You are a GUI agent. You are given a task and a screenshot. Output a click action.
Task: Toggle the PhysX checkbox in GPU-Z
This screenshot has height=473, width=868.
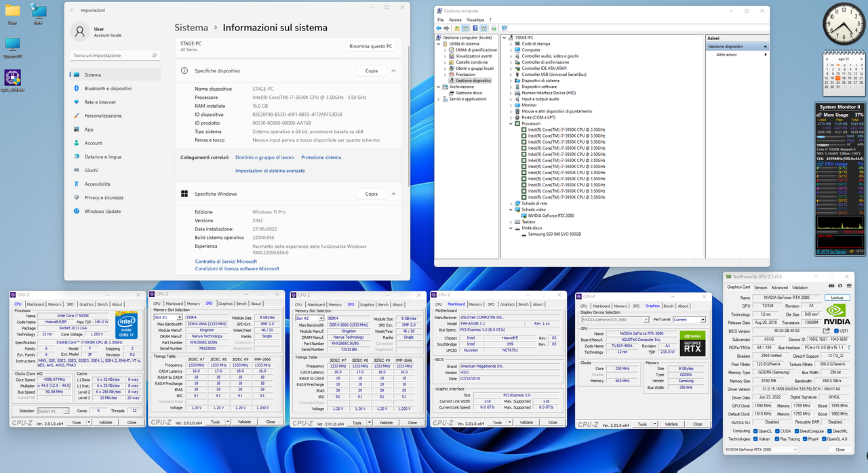[x=805, y=439]
